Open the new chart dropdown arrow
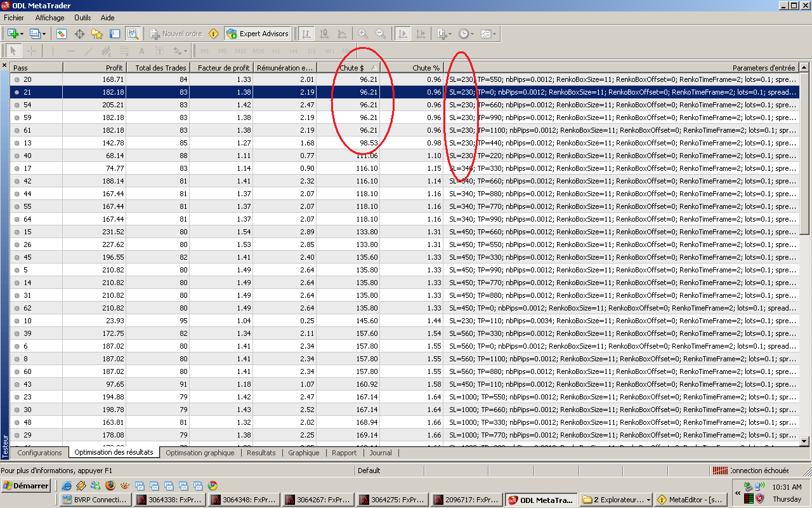This screenshot has width=812, height=508. point(22,34)
